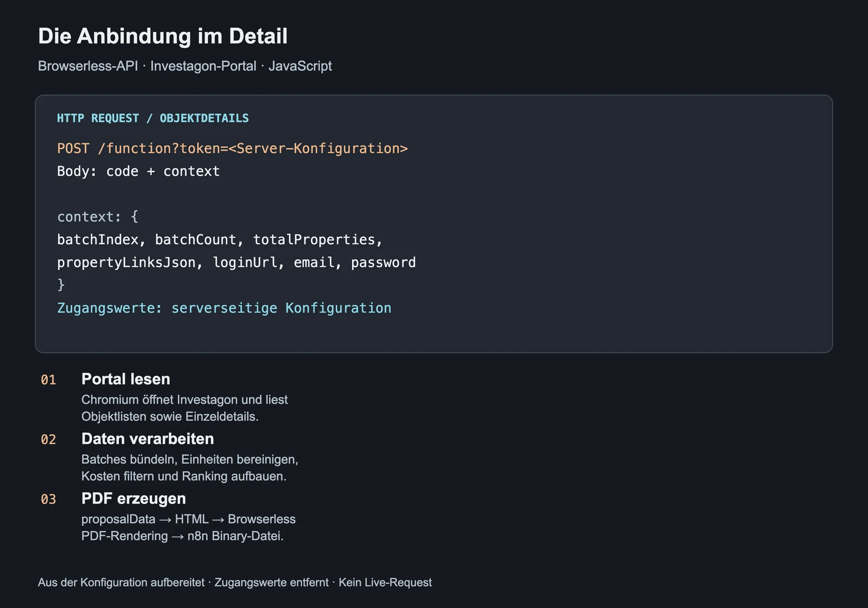Click step number '01'
The width and height of the screenshot is (868, 608).
tap(48, 380)
